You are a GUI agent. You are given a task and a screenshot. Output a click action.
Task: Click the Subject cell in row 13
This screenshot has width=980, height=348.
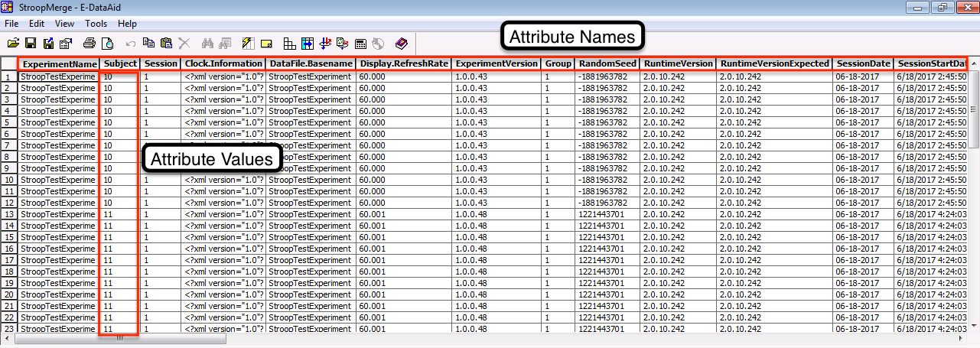[120, 214]
